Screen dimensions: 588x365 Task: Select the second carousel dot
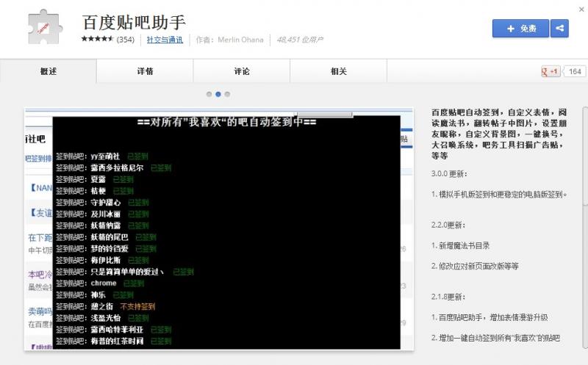218,94
